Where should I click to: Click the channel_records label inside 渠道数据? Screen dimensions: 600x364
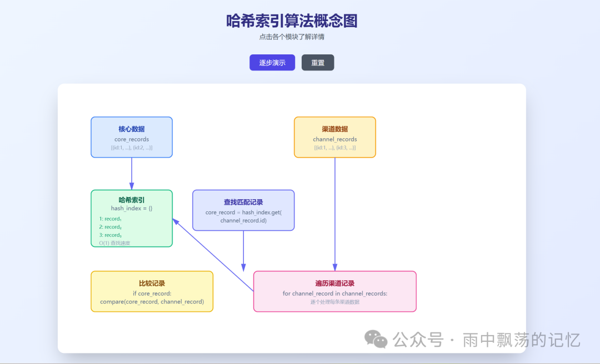(335, 139)
